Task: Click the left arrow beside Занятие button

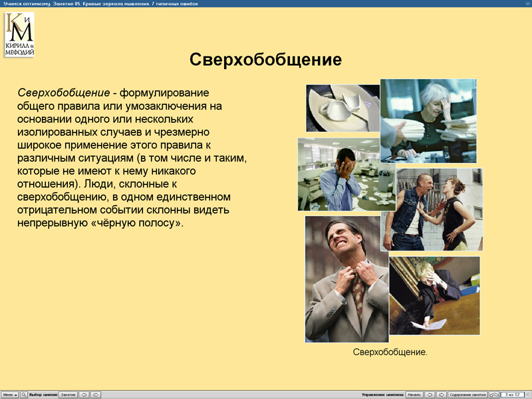Action: pos(84,394)
